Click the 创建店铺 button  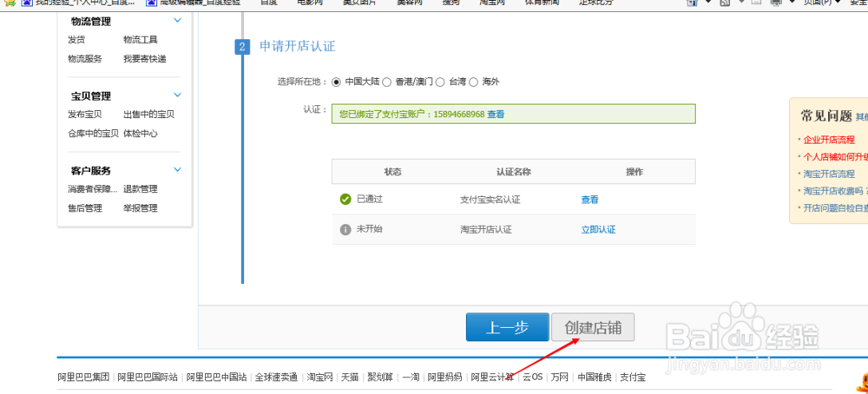pos(593,327)
